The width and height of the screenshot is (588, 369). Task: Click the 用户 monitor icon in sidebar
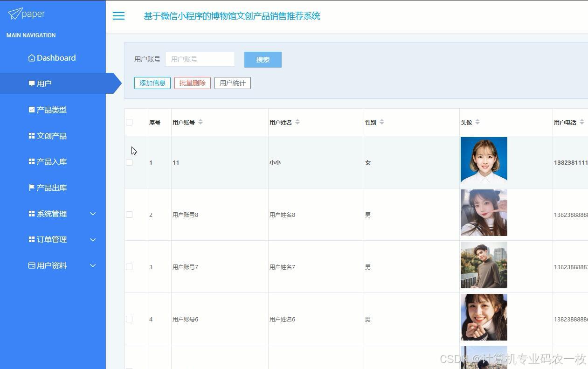pyautogui.click(x=32, y=84)
